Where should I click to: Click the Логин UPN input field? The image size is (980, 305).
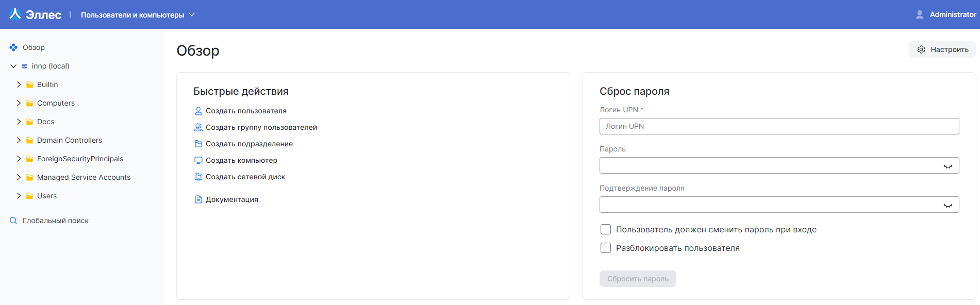coord(778,126)
